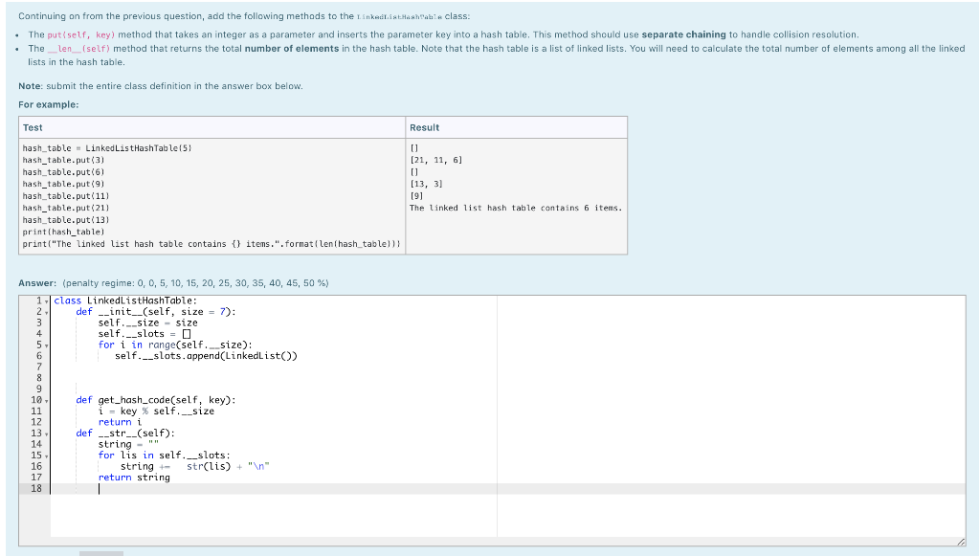Click the 'hash_table.put(9)' test line
Screen dimensions: 980x556
[x=63, y=184]
